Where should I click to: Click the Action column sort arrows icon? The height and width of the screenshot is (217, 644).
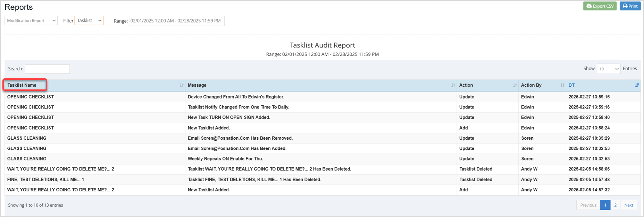515,85
